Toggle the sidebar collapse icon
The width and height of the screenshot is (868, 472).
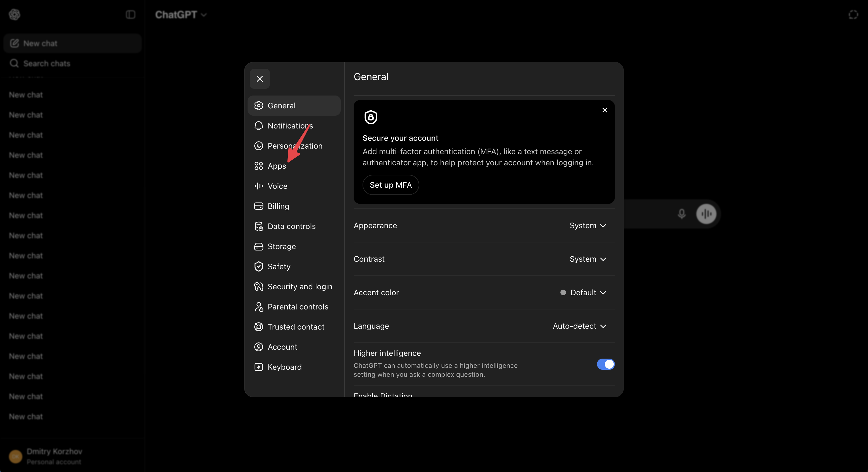tap(130, 15)
